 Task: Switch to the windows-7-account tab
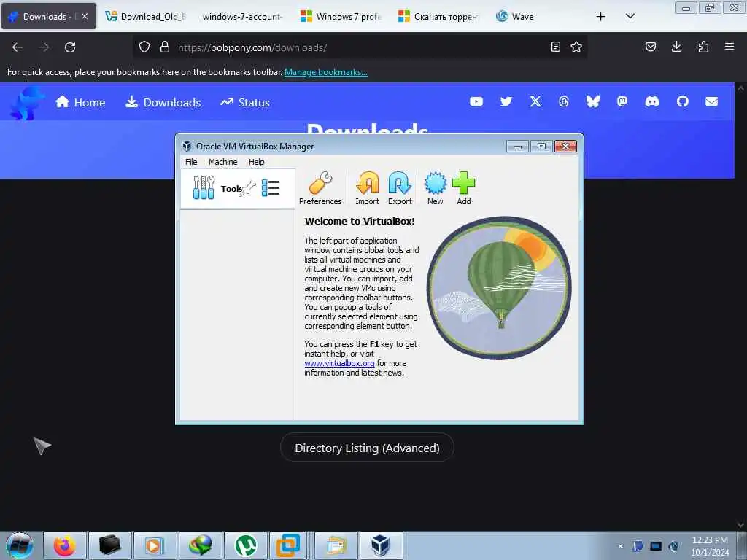click(242, 17)
